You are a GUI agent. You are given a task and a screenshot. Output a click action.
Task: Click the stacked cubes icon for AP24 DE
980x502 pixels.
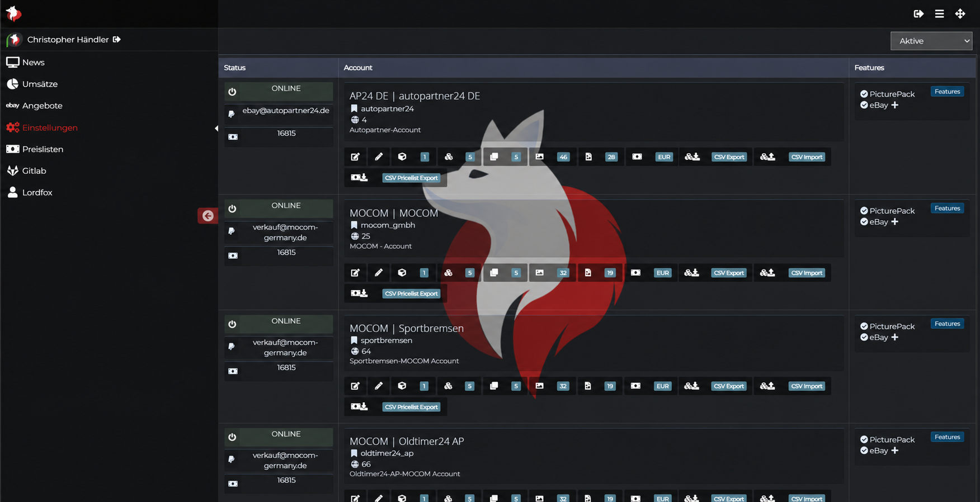click(449, 157)
